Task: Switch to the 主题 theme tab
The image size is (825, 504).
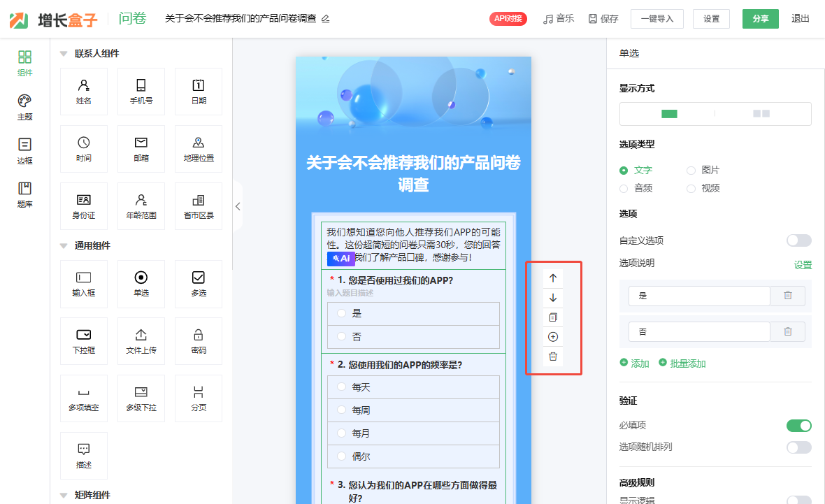Action: click(24, 107)
